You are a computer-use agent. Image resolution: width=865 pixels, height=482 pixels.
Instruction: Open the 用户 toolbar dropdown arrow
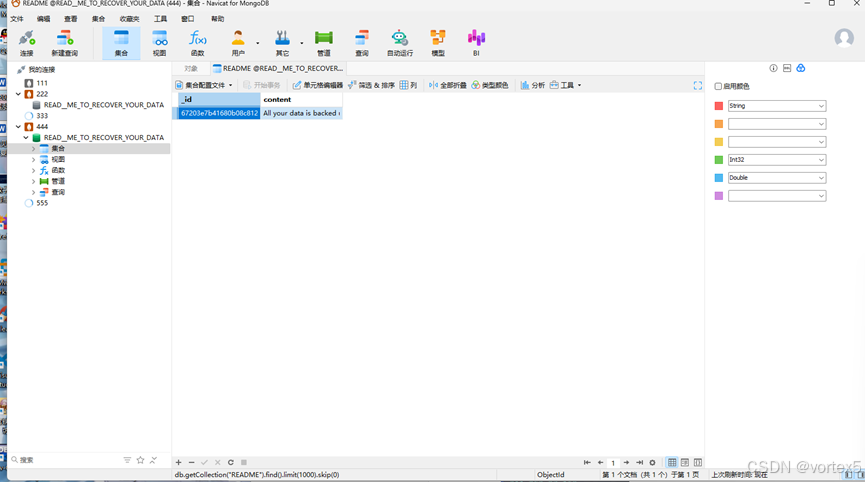pos(258,43)
